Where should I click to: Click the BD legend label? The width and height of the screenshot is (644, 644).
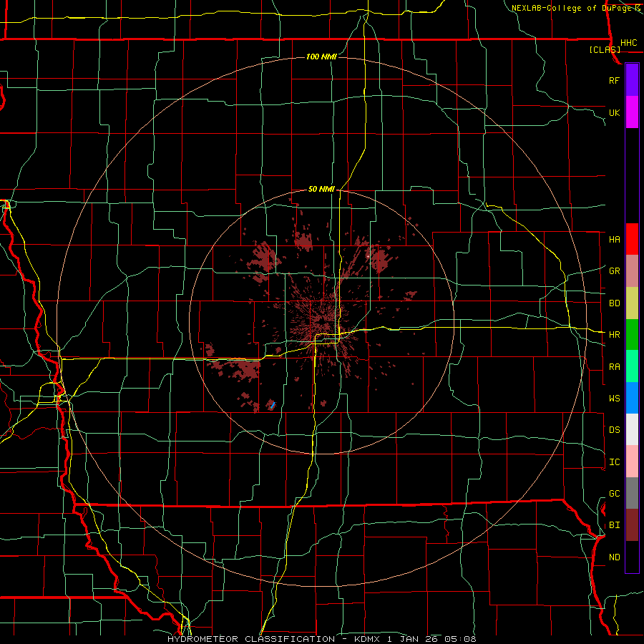coord(615,303)
